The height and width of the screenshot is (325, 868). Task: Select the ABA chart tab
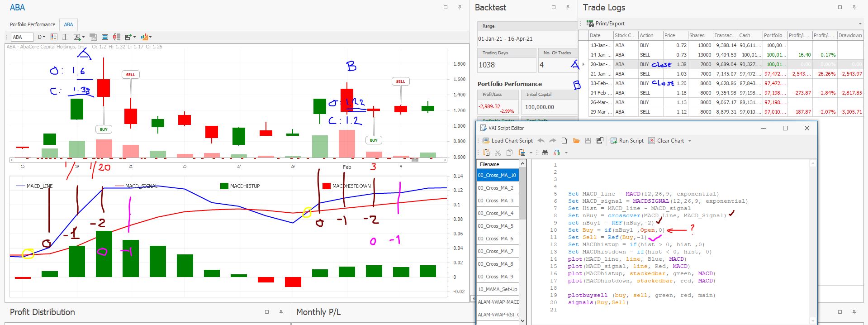[68, 24]
